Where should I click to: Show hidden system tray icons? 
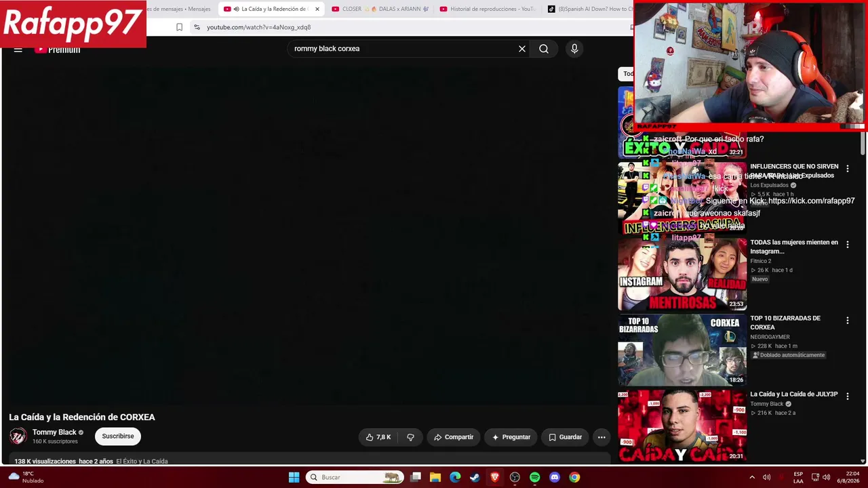coord(751,477)
